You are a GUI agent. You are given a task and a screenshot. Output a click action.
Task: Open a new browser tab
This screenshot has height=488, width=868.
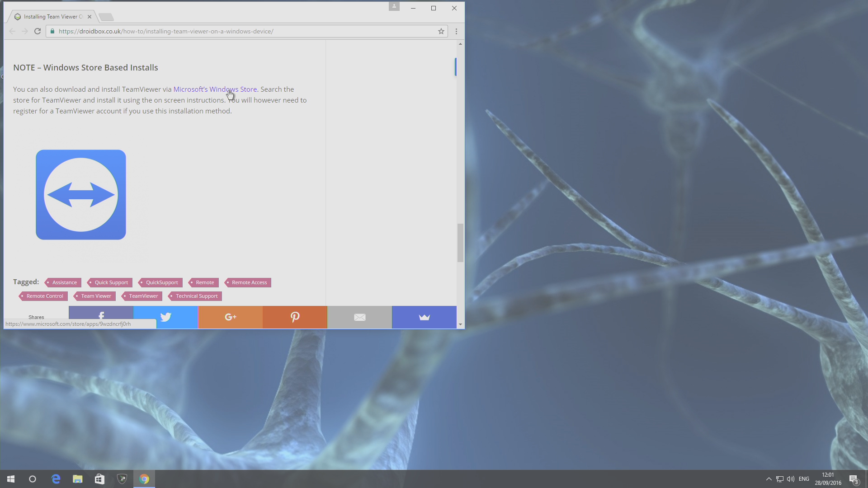[x=106, y=17]
